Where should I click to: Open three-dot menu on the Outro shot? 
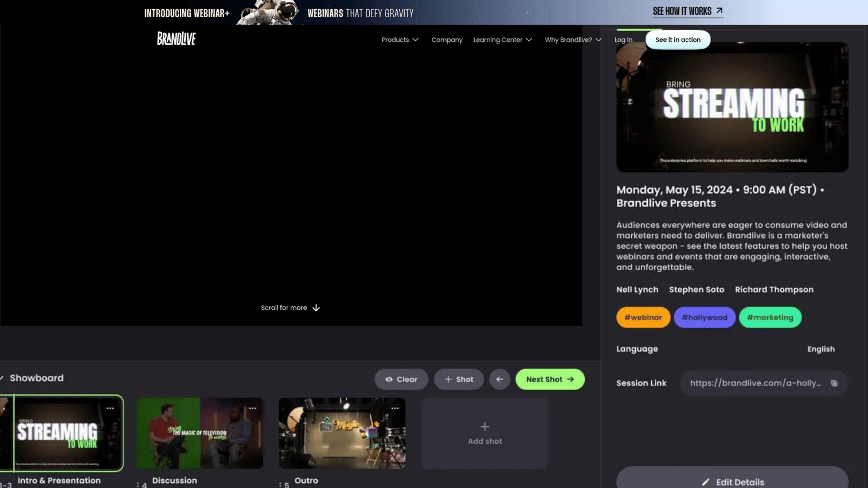tap(395, 408)
